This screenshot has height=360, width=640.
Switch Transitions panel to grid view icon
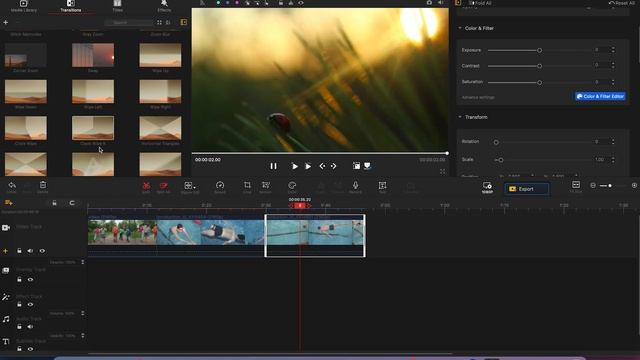[159, 22]
